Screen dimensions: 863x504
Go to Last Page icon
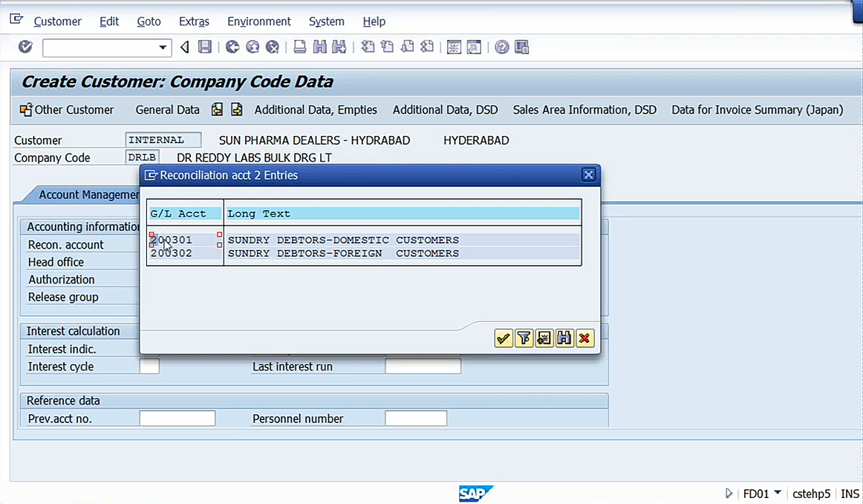(x=427, y=48)
